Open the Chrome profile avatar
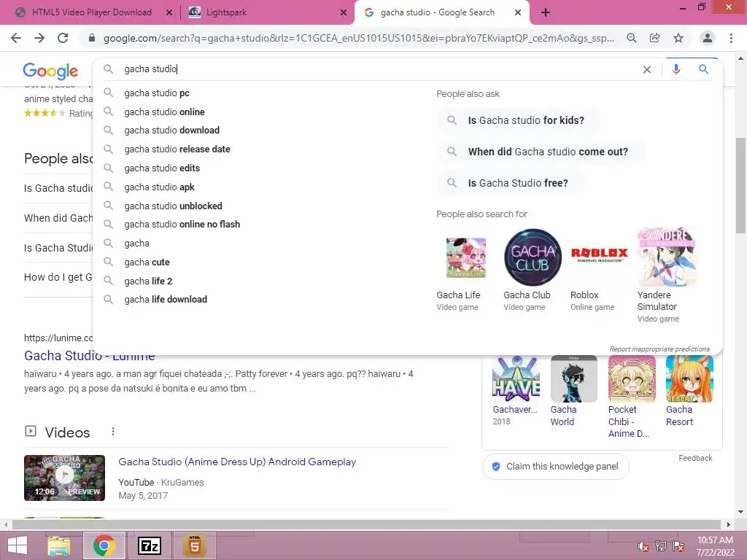Viewport: 747px width, 560px height. tap(708, 38)
